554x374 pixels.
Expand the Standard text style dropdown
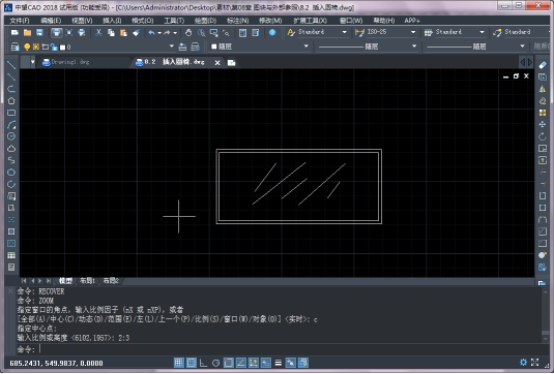[x=344, y=32]
